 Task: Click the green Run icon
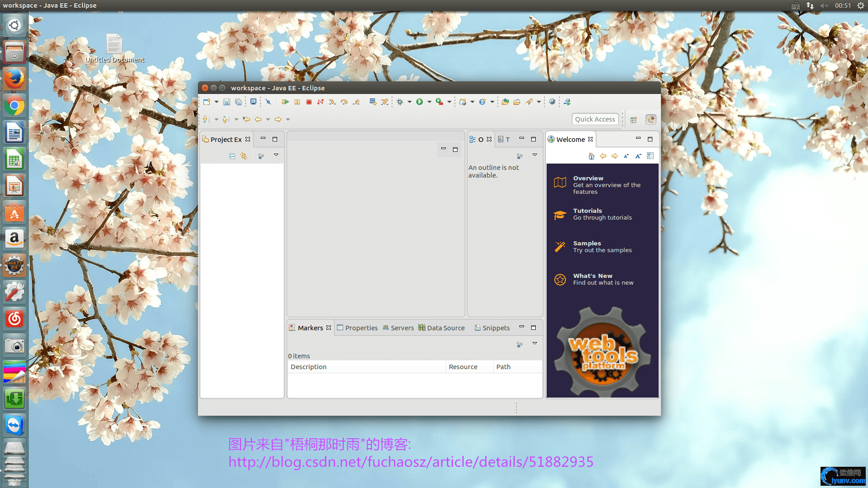pos(420,102)
